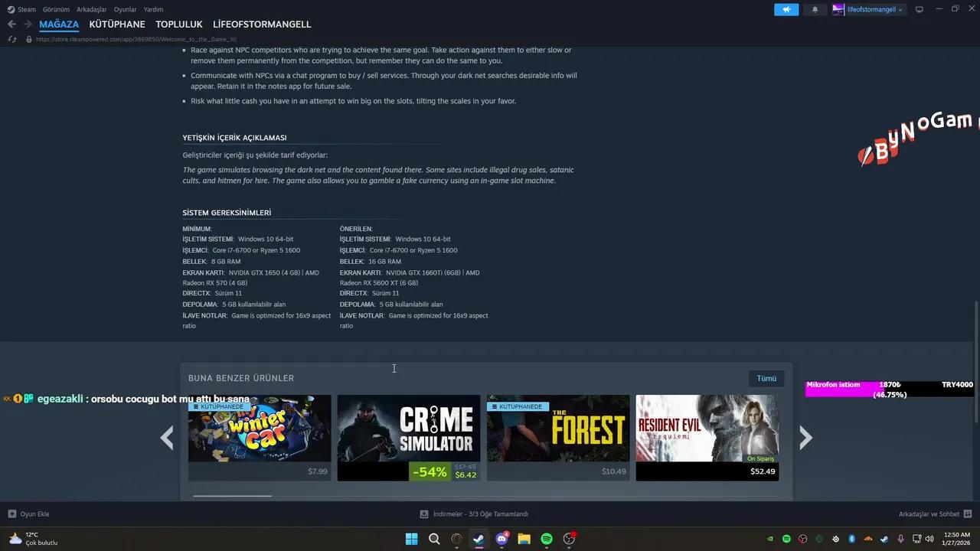Image resolution: width=980 pixels, height=551 pixels.
Task: Go forward with the forward arrow
Action: click(x=28, y=24)
